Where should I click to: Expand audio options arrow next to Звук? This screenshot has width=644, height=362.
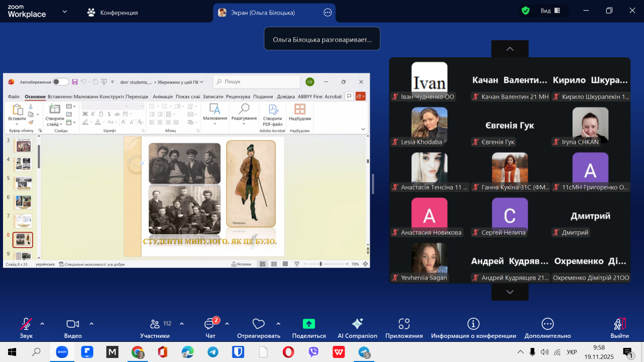[x=42, y=324]
